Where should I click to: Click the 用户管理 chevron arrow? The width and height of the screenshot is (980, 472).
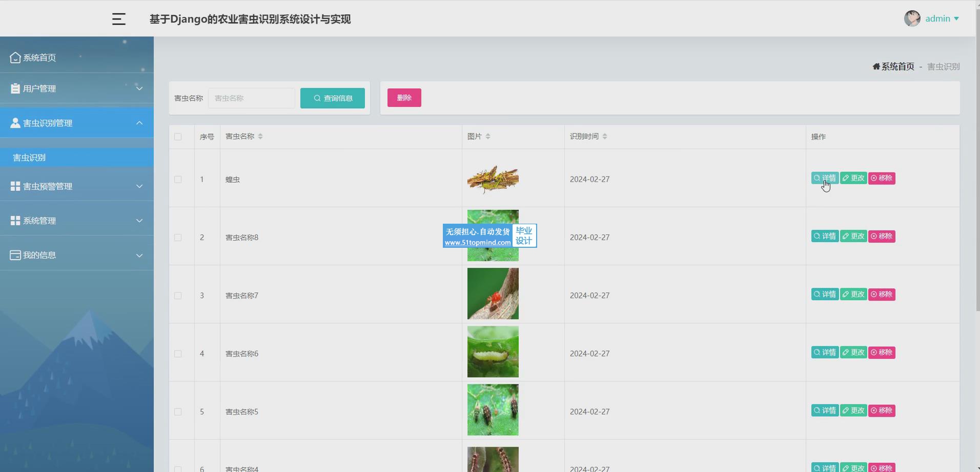(139, 88)
